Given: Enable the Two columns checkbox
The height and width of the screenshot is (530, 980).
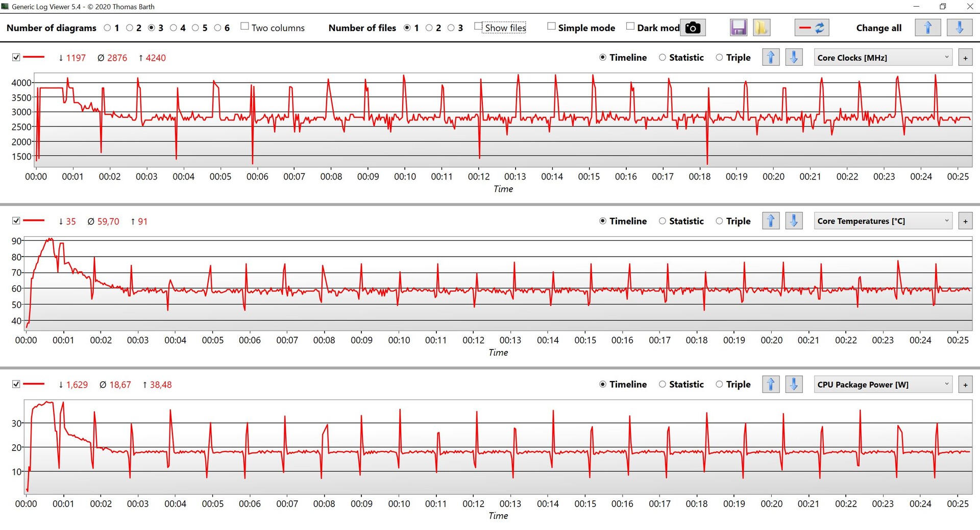Looking at the screenshot, I should coord(244,26).
